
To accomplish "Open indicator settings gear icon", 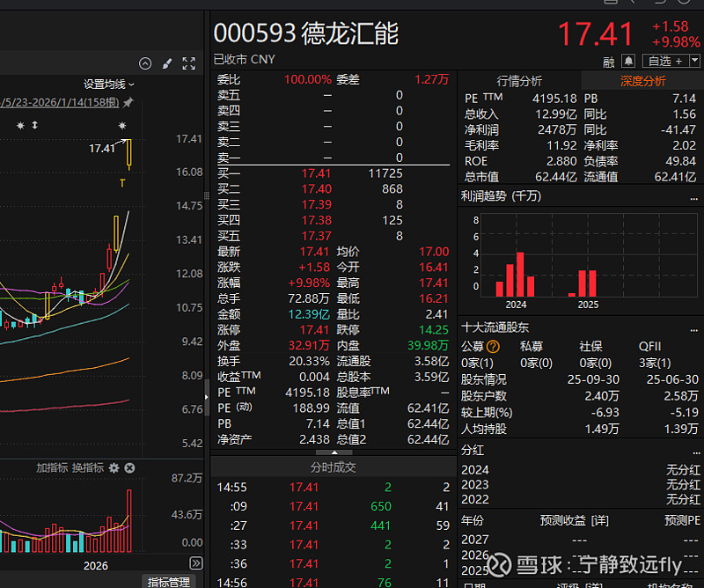I will click(114, 468).
